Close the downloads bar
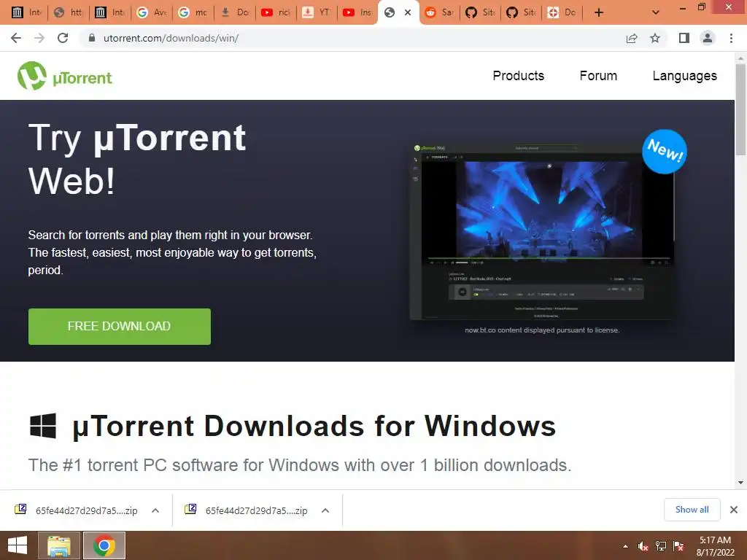Viewport: 747px width, 560px height. coord(734,510)
